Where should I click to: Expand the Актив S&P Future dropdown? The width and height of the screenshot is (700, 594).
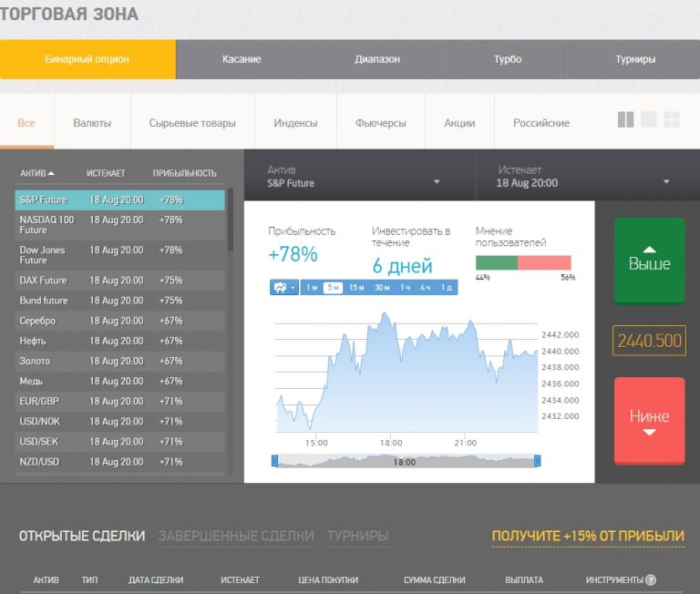[x=359, y=176]
